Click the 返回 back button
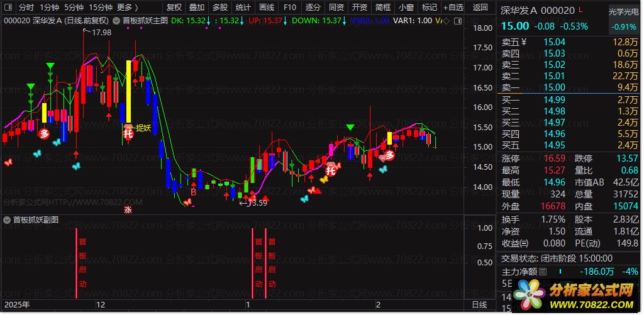The image size is (644, 315). coord(480,7)
